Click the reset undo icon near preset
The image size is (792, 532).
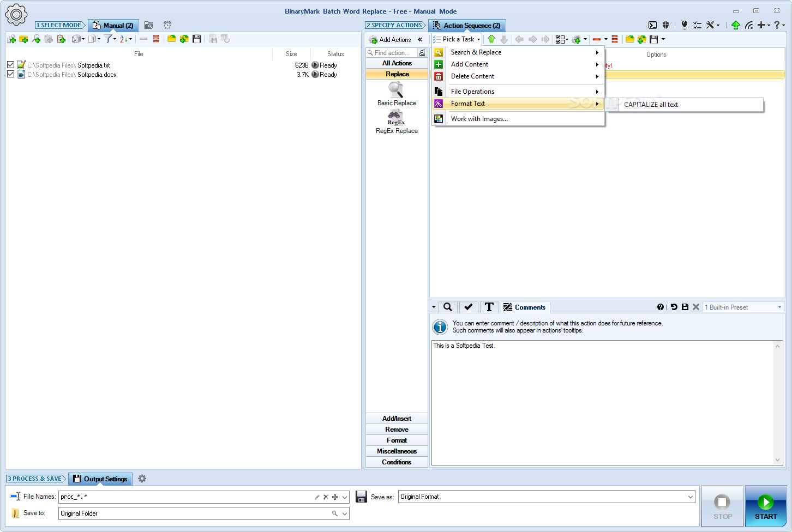tap(674, 307)
